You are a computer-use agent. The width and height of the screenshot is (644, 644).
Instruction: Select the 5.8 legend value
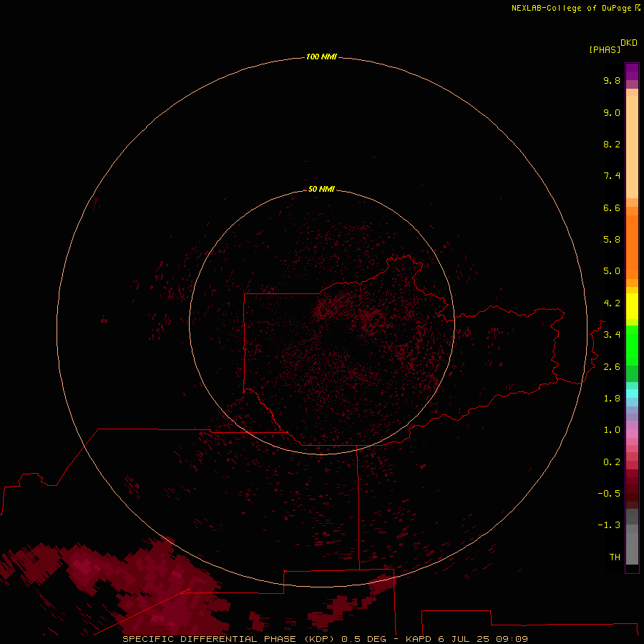(x=612, y=240)
